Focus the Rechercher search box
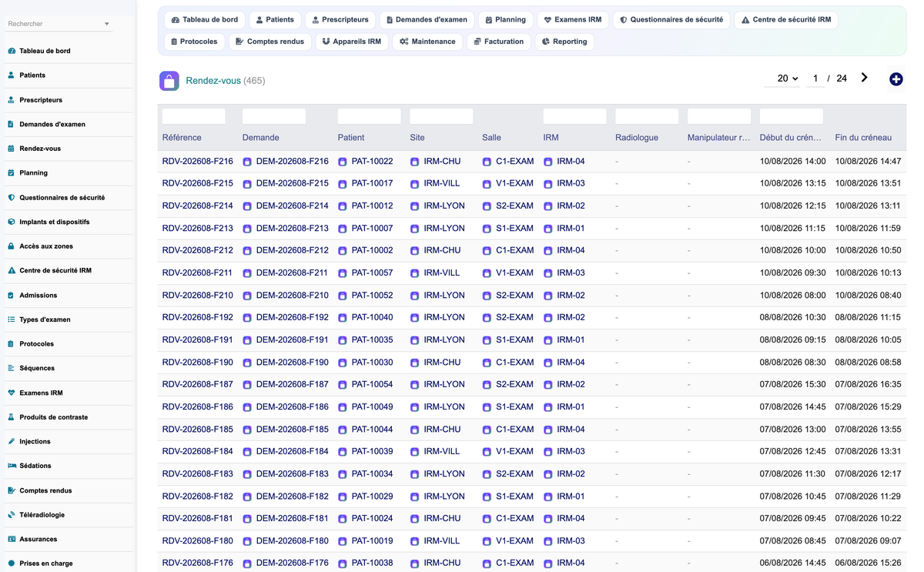The height and width of the screenshot is (572, 924). (52, 25)
